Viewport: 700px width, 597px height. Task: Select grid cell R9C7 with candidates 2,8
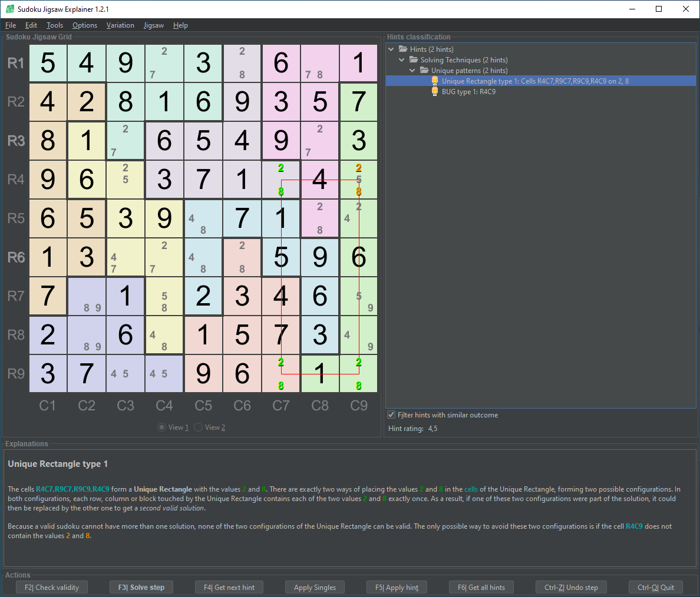point(281,373)
